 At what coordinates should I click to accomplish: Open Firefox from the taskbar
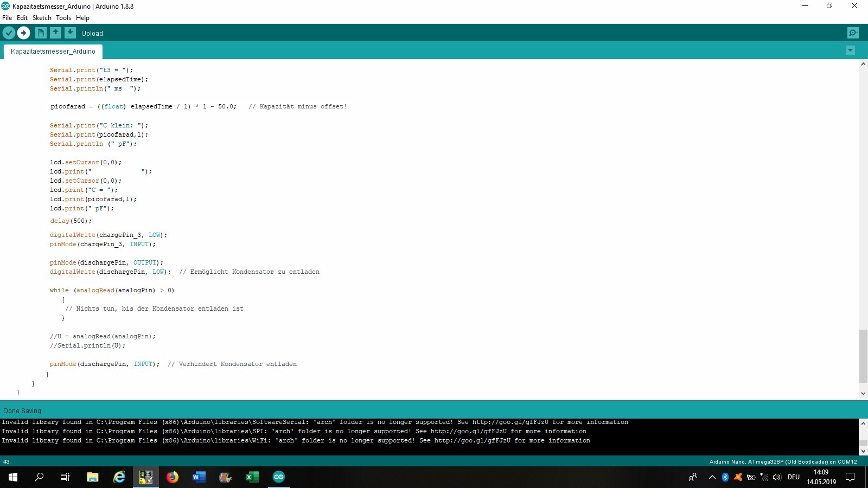pyautogui.click(x=173, y=477)
